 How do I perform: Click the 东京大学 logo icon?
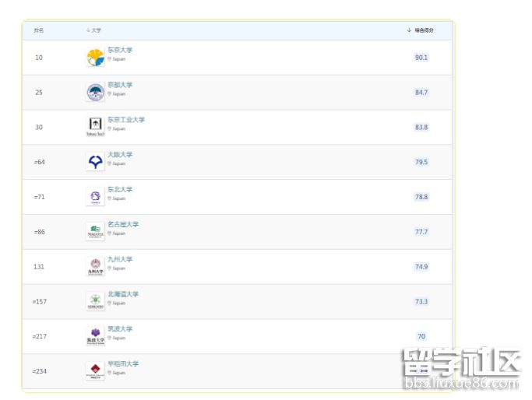click(95, 58)
